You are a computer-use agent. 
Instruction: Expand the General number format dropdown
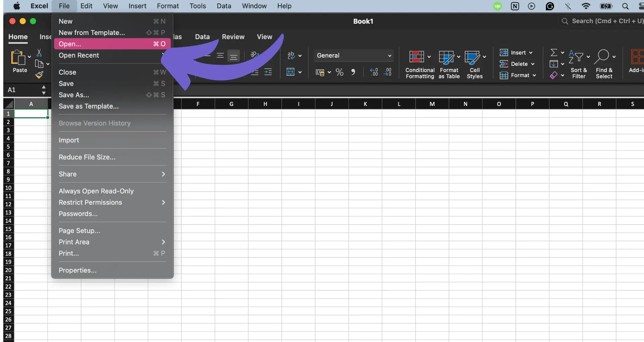389,56
